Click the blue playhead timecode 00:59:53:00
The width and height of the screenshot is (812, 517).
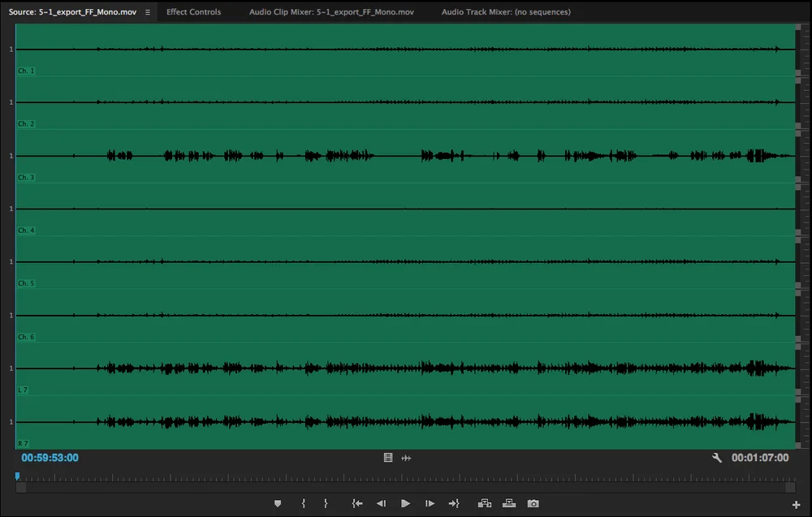point(50,458)
